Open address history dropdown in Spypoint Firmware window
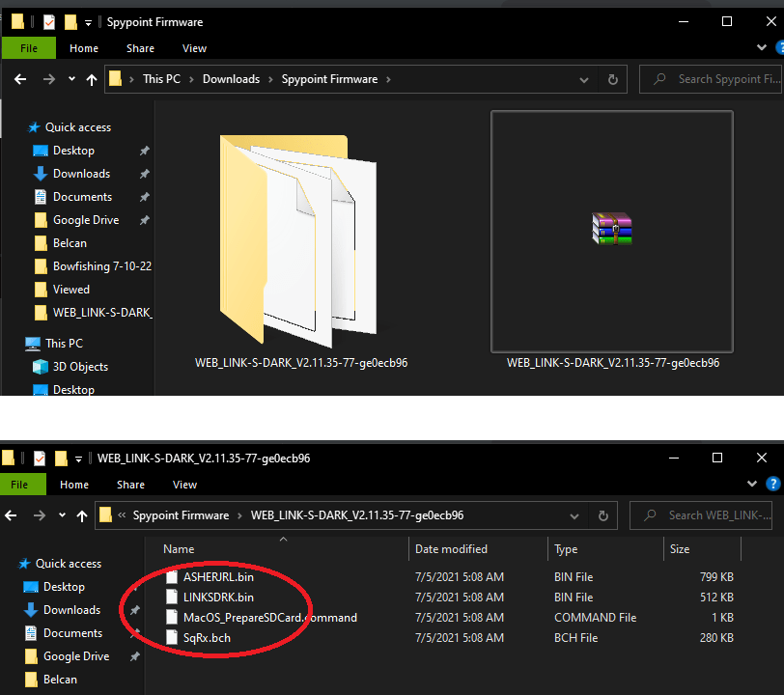This screenshot has width=784, height=695. pyautogui.click(x=583, y=79)
